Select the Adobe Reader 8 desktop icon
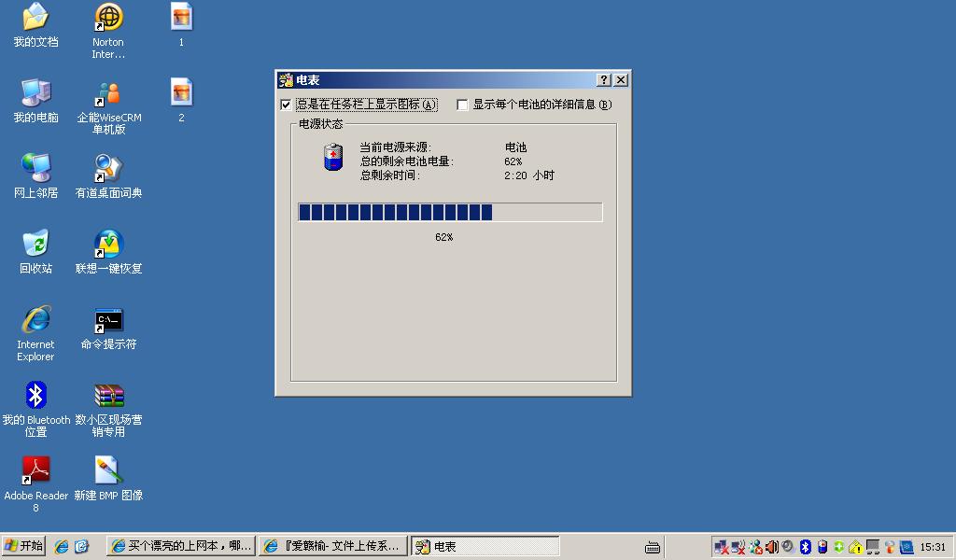Viewport: 956px width, 560px height. (35, 471)
